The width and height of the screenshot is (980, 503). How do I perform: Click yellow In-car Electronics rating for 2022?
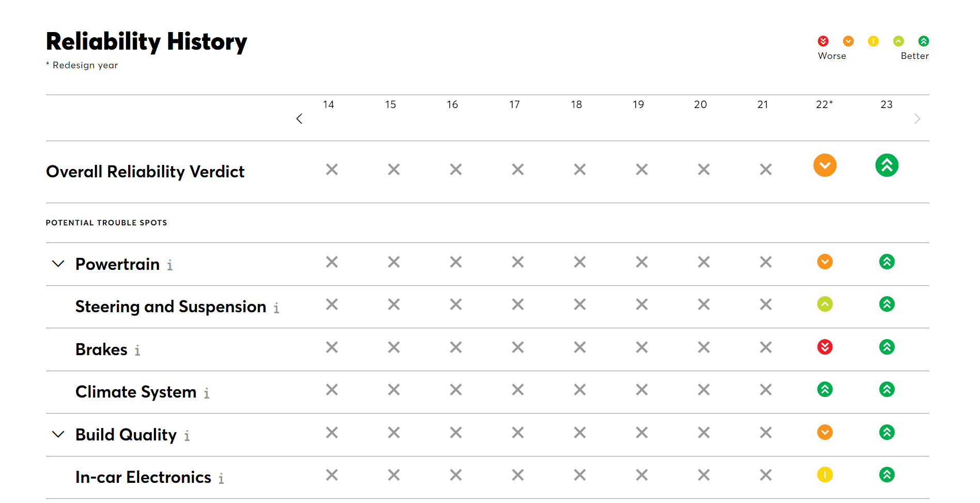[x=825, y=475]
